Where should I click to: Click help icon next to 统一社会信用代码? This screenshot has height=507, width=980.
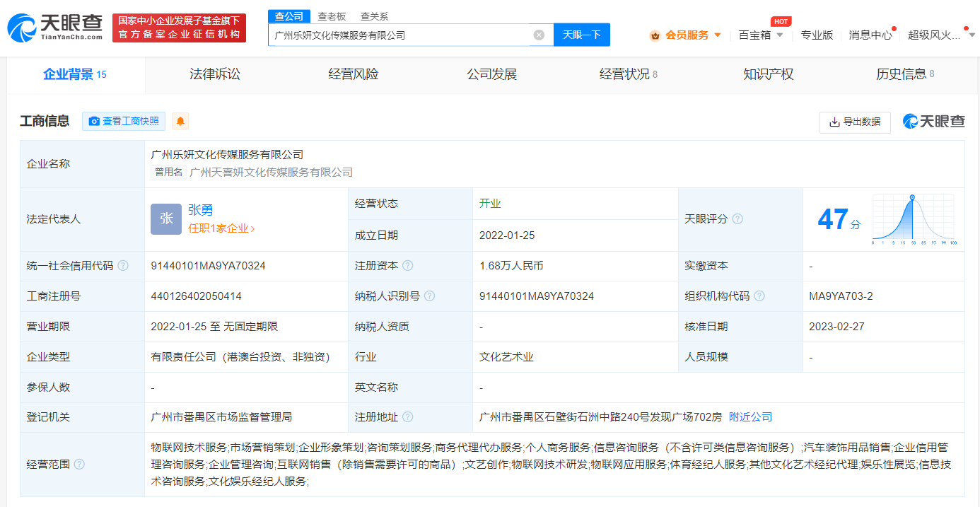[123, 266]
